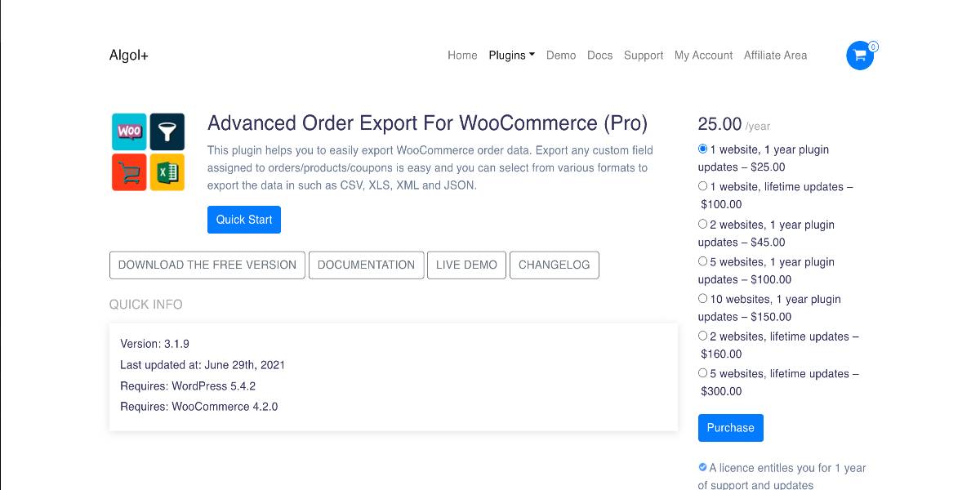Select 5 websites, lifetime updates option
The image size is (980, 490).
(x=703, y=373)
